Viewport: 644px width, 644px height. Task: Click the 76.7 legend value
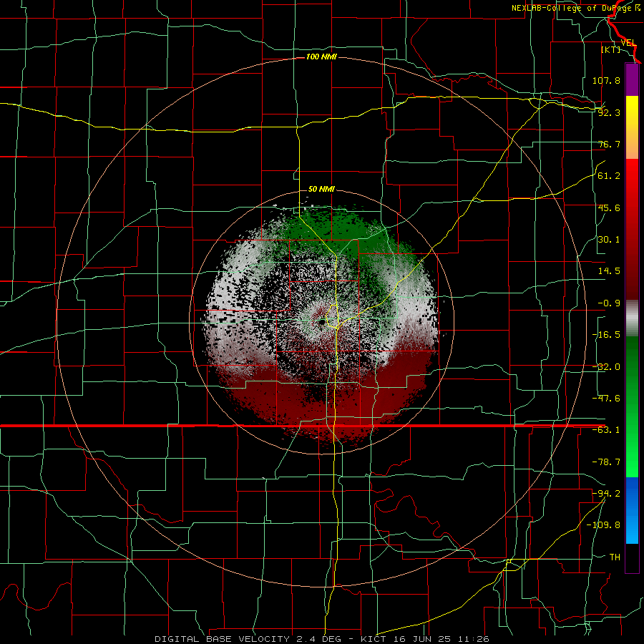609,144
